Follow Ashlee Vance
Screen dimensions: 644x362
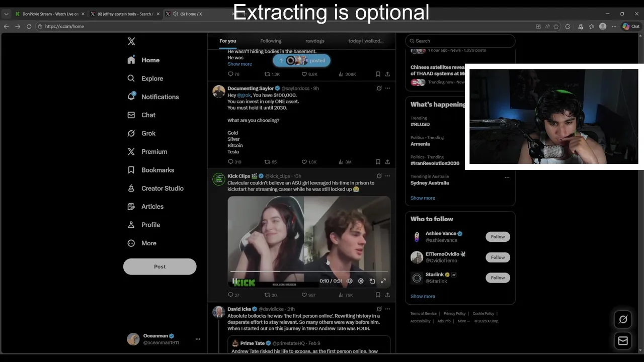coord(498,237)
